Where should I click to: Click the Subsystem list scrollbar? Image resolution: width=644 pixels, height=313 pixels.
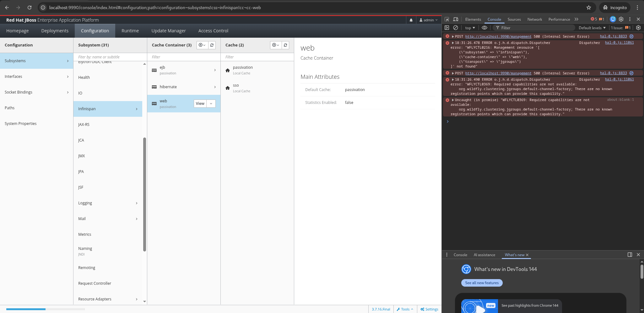point(144,195)
